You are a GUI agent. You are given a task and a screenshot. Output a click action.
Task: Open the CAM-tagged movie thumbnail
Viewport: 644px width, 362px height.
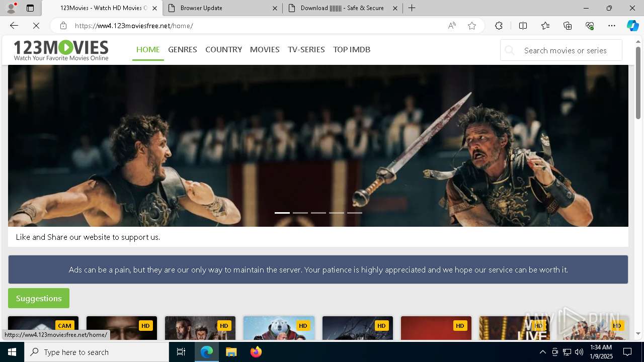point(43,328)
